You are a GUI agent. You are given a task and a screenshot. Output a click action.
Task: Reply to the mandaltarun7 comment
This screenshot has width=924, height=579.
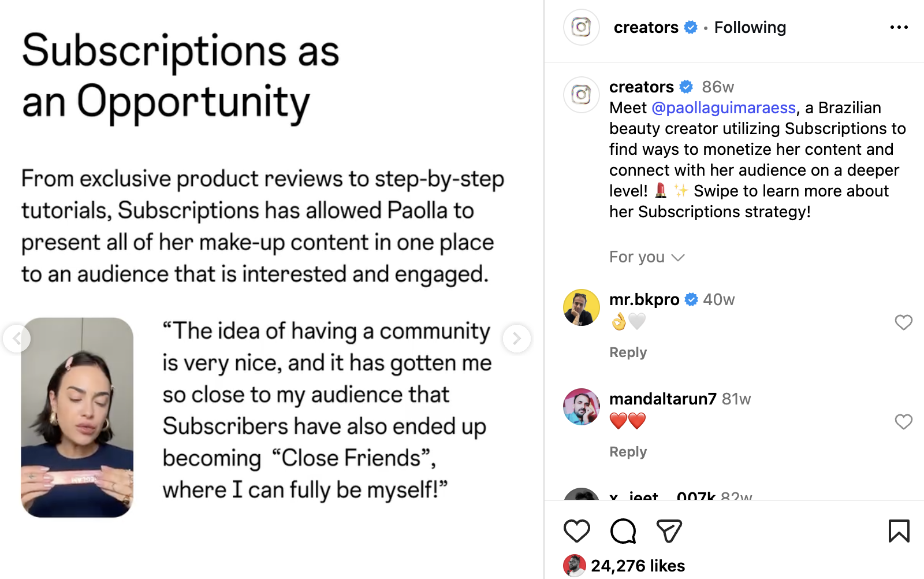[628, 452]
